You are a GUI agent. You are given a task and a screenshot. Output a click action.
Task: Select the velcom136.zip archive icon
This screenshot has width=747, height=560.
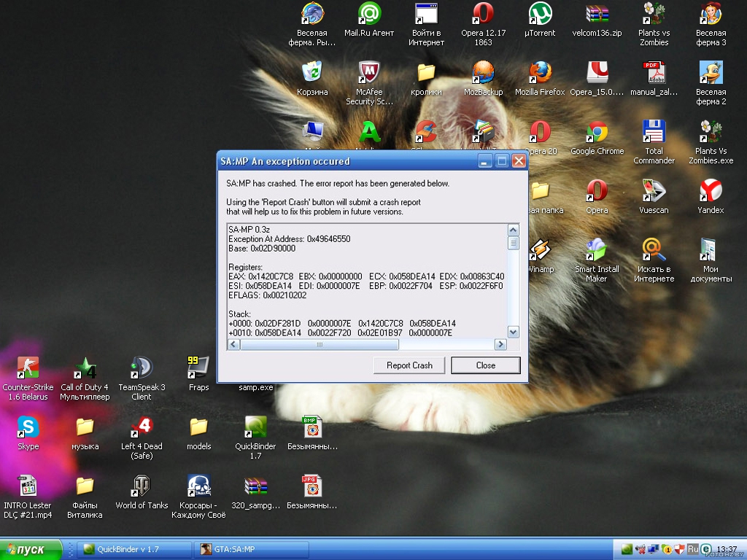pyautogui.click(x=597, y=20)
